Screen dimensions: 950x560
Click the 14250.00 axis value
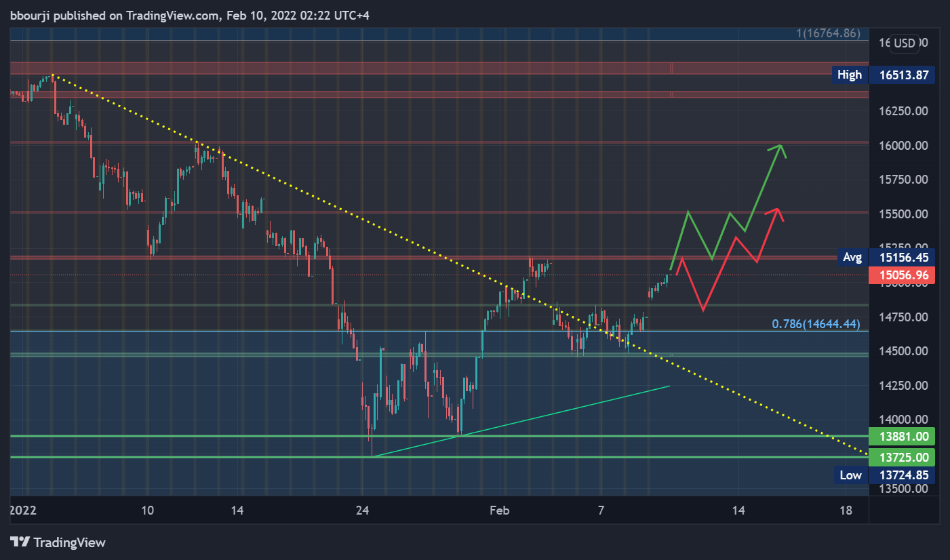click(903, 385)
